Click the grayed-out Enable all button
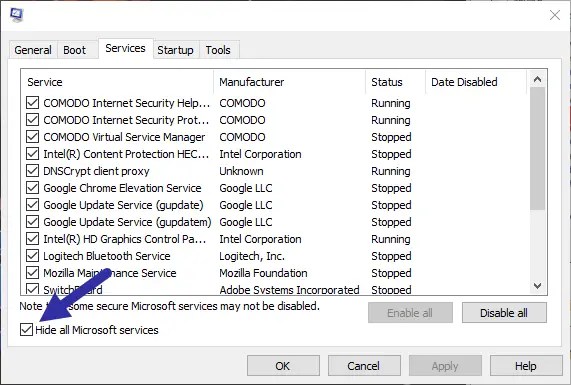The image size is (571, 385). click(410, 313)
